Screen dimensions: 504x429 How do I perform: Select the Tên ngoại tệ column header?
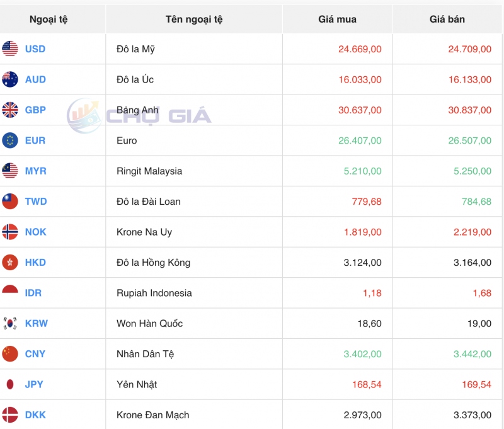coord(194,19)
